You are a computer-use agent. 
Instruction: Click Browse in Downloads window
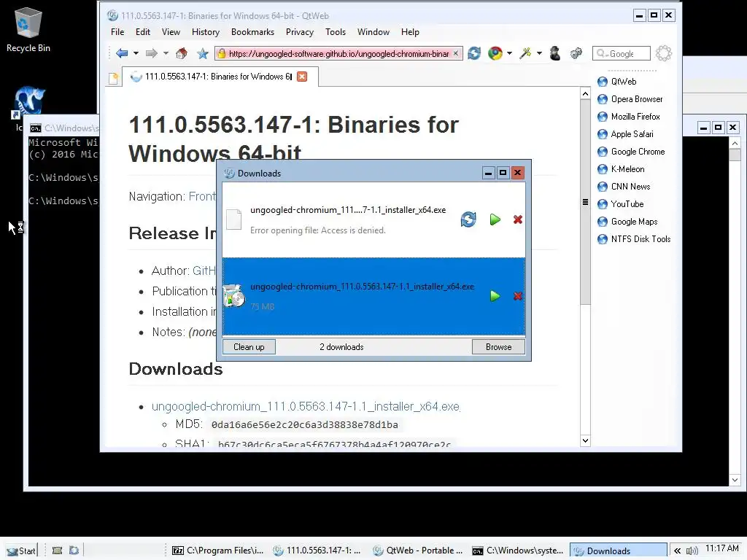click(498, 346)
